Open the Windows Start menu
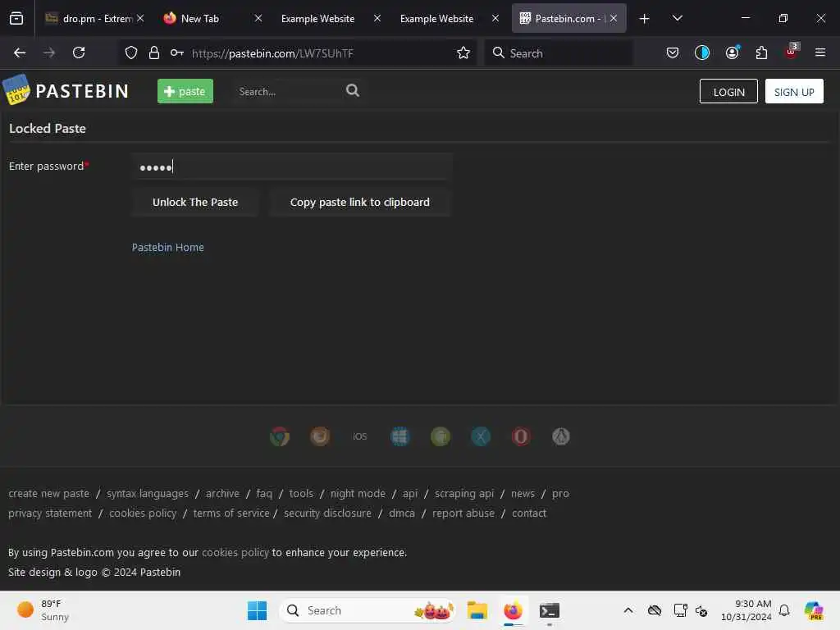The height and width of the screenshot is (630, 840). [x=257, y=610]
